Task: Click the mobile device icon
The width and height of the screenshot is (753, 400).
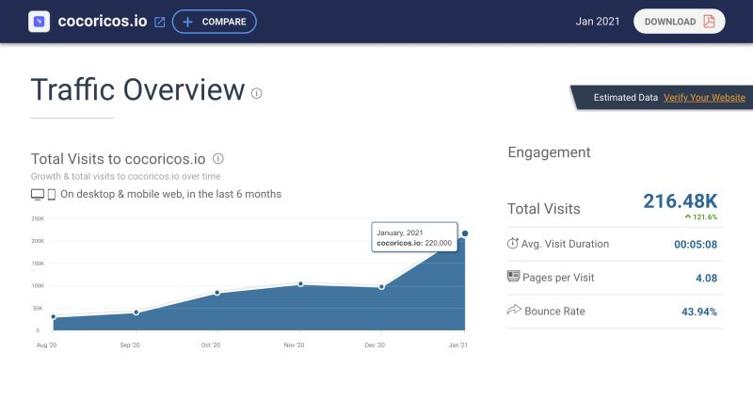Action: (x=51, y=194)
